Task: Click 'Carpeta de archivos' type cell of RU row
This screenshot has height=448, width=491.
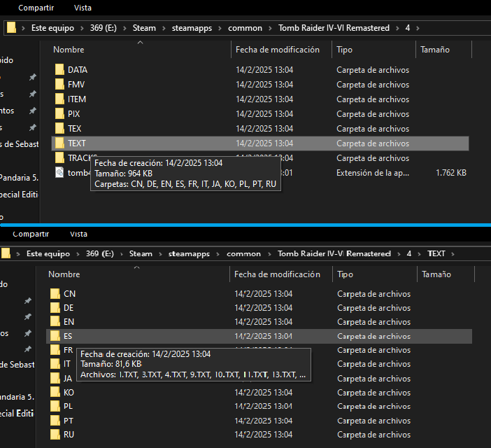Action: click(x=374, y=435)
